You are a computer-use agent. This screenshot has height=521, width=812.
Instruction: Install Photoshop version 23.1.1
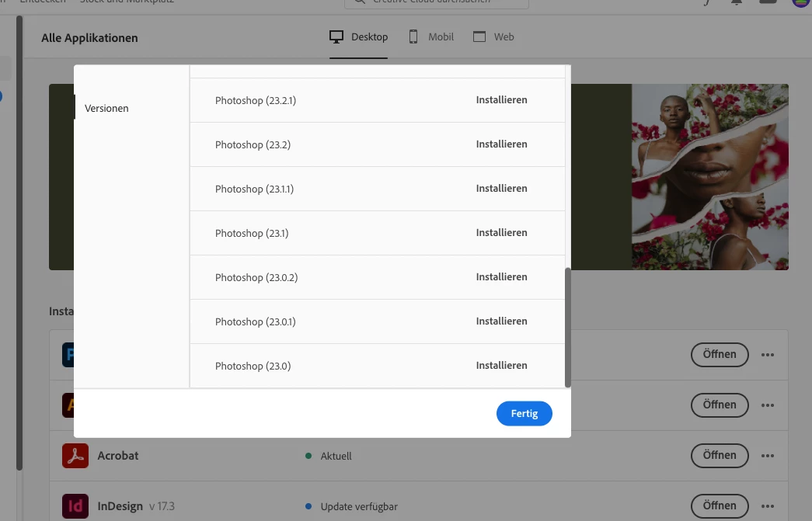click(501, 189)
